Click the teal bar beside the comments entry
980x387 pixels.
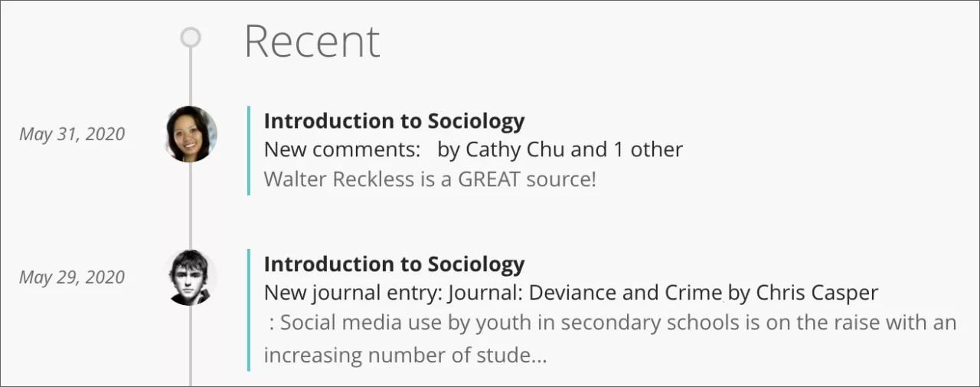click(249, 150)
